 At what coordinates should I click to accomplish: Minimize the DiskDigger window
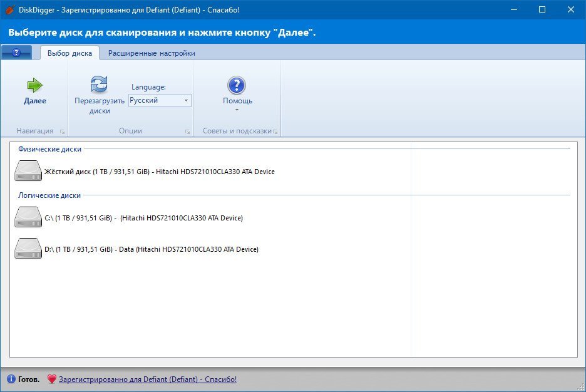click(514, 9)
